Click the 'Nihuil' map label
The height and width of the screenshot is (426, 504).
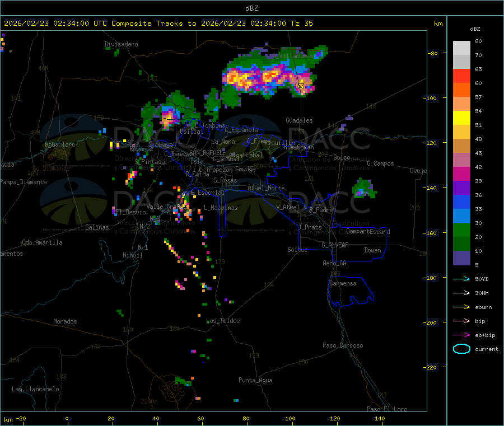click(132, 255)
